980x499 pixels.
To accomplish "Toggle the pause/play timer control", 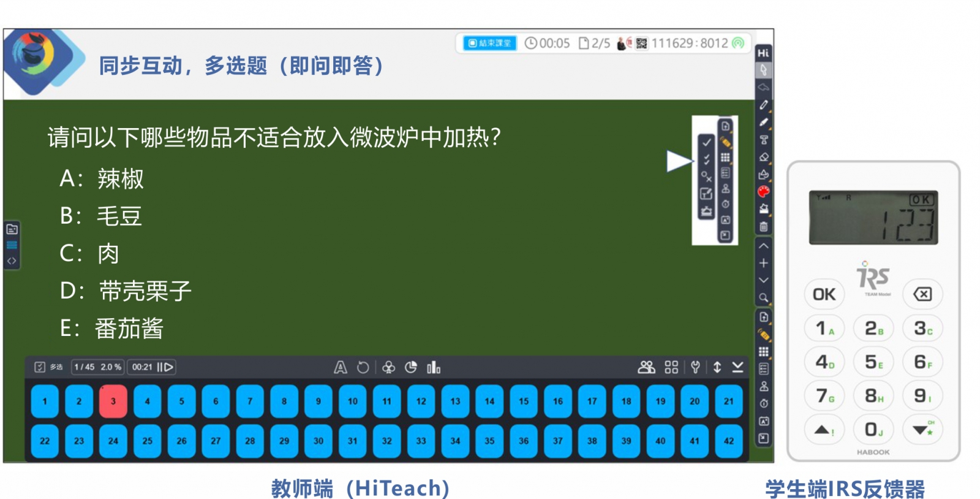I will (x=165, y=367).
